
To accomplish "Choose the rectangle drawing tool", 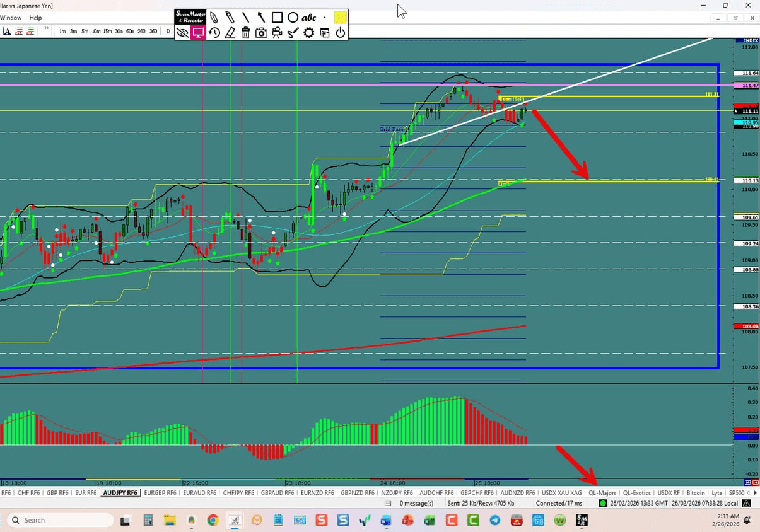I will (277, 17).
